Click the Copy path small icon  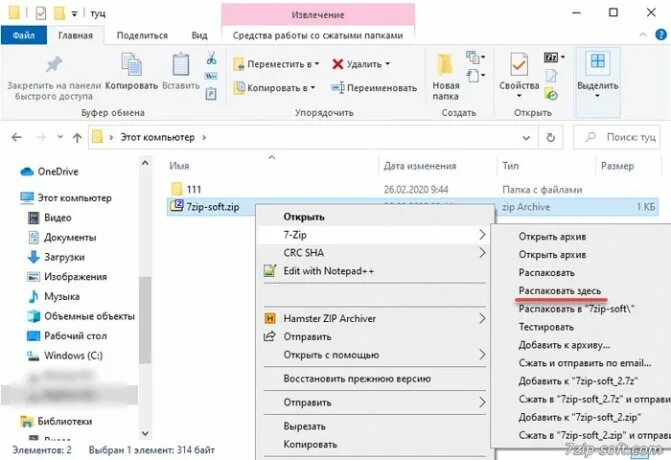[x=211, y=77]
